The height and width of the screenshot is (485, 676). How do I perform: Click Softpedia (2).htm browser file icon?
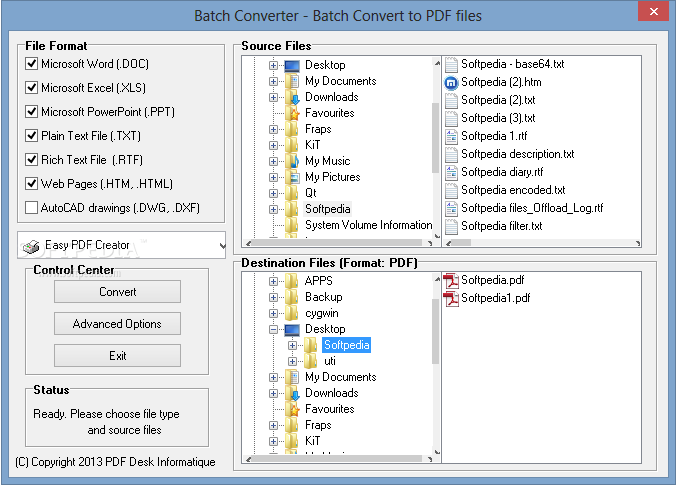[451, 82]
